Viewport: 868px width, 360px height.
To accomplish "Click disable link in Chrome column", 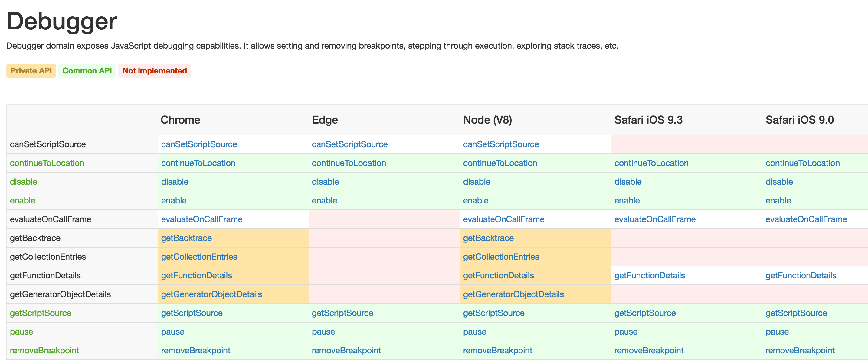I will (x=175, y=182).
